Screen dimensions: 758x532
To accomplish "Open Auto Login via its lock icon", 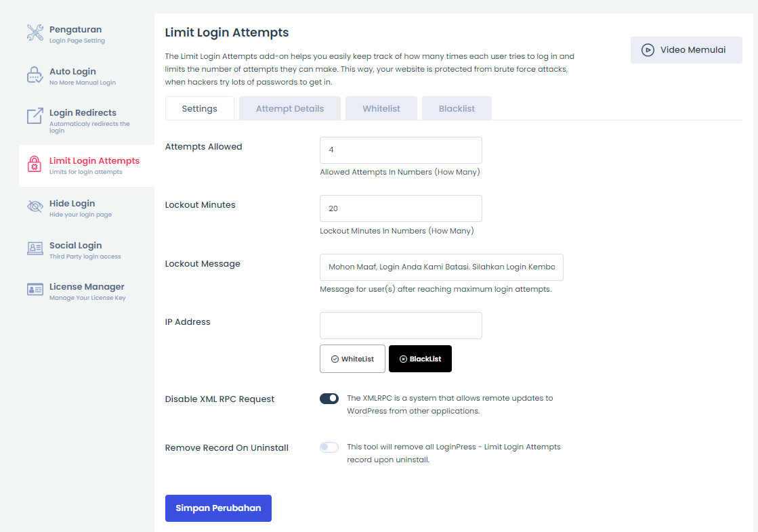I will [x=35, y=75].
